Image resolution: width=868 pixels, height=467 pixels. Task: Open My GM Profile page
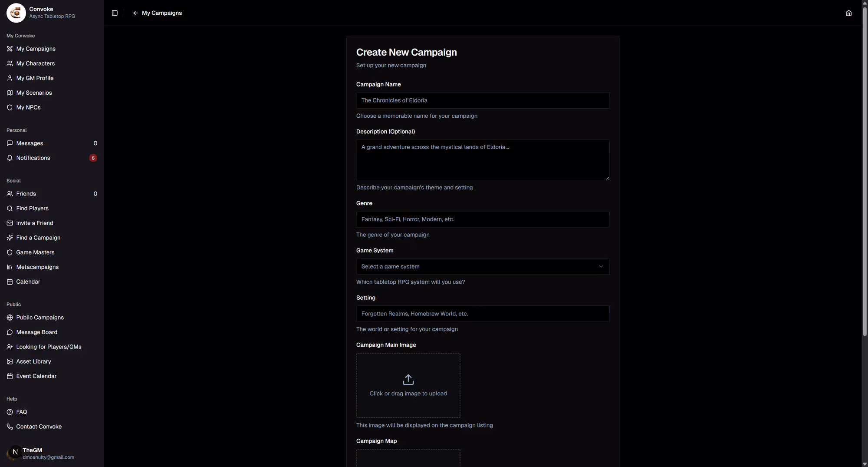(x=52, y=78)
